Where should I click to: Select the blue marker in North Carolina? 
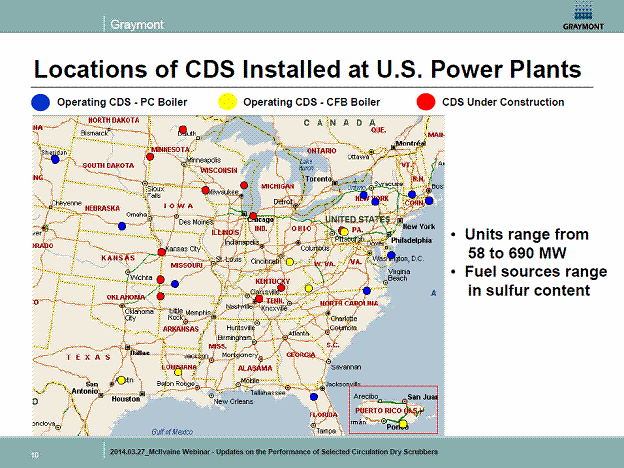pyautogui.click(x=367, y=291)
